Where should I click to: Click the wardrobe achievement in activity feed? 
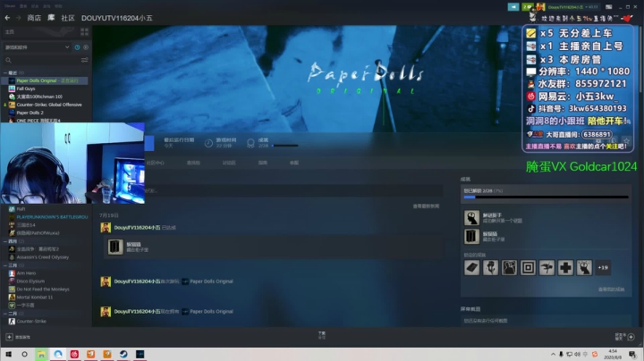coord(115,247)
